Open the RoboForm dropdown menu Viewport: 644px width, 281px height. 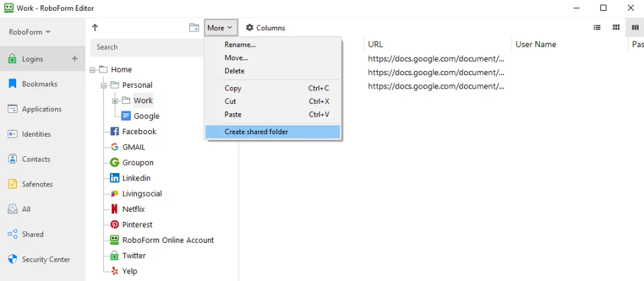(30, 32)
